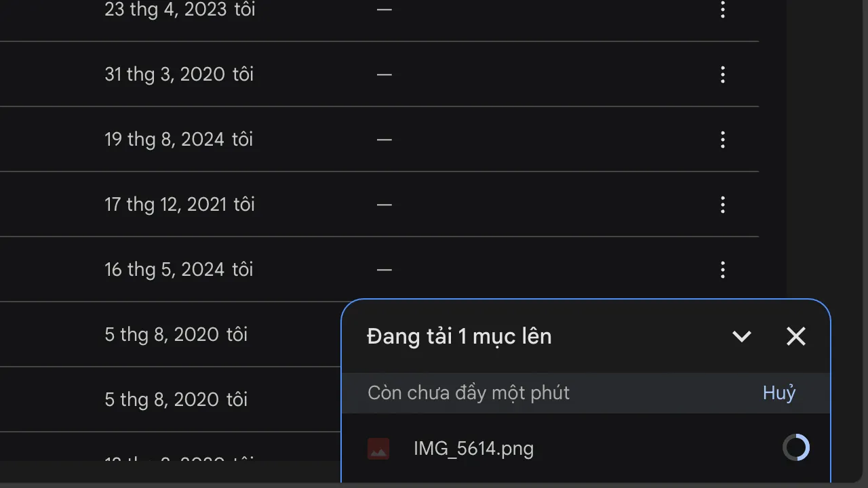Click the Còn chưa đầy một phút status bar

coord(469,392)
